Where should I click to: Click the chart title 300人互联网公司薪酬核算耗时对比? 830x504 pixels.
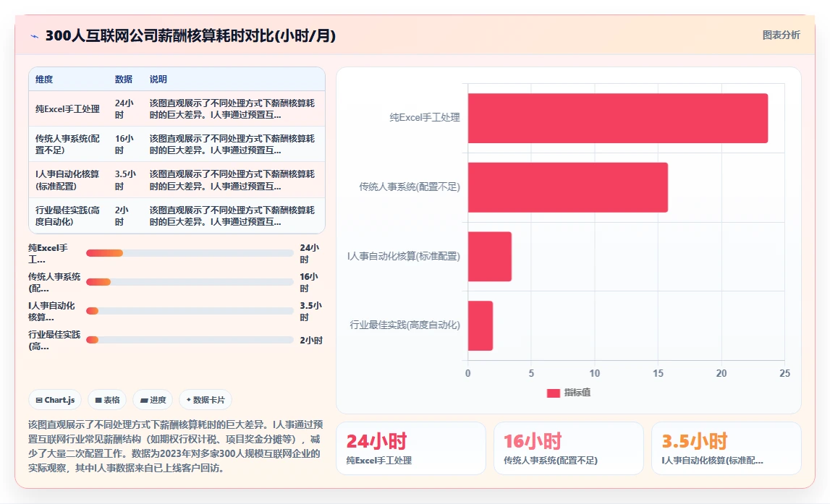190,36
